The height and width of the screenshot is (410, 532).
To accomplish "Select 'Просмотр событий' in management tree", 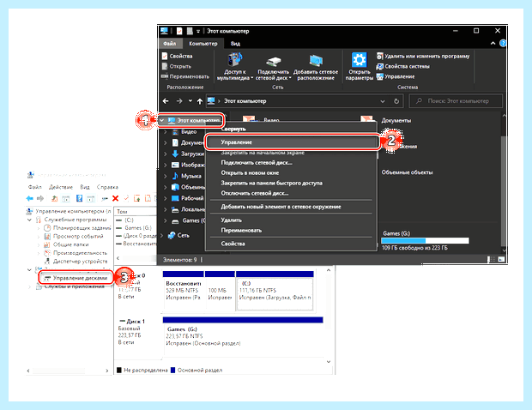I will pos(78,236).
